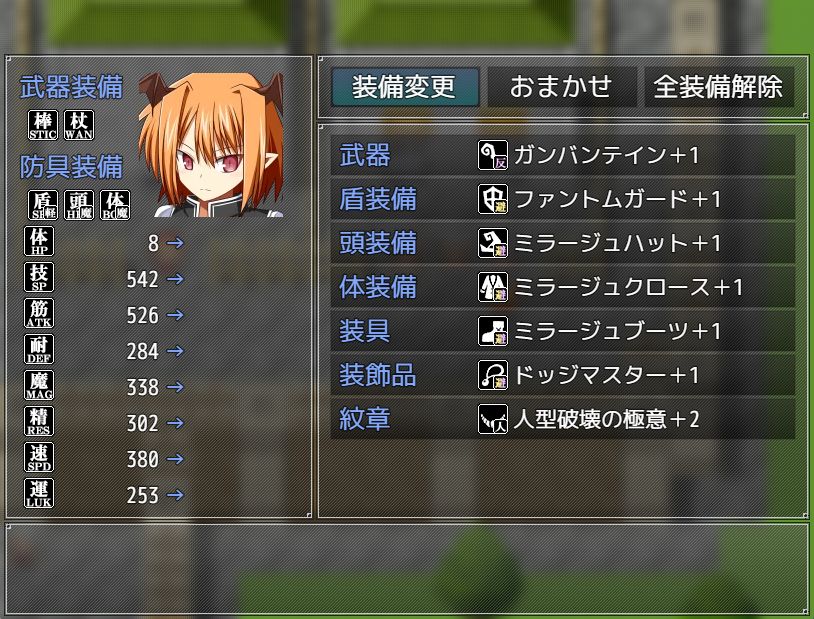Screen dimensions: 814x619
Task: Click the 頭 head armor type icon
Action: 79,205
